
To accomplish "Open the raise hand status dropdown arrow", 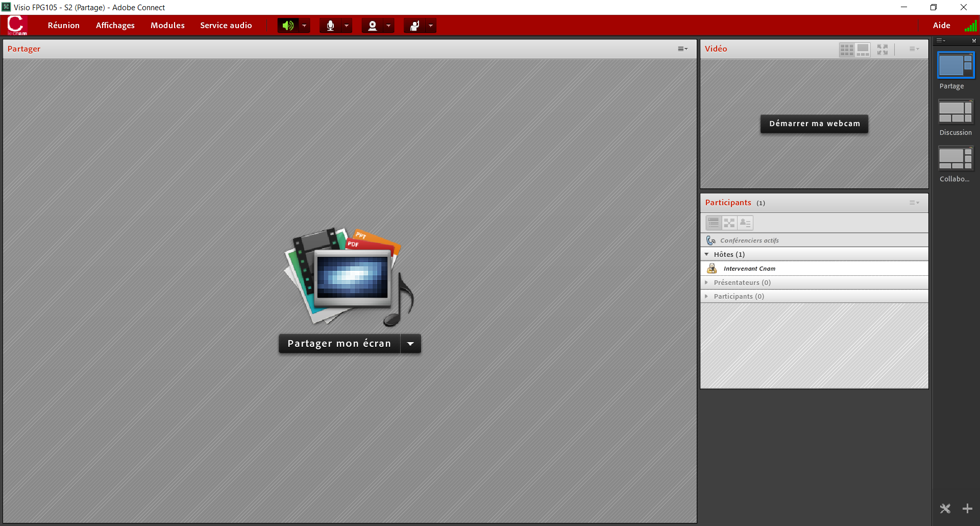I will coord(431,26).
